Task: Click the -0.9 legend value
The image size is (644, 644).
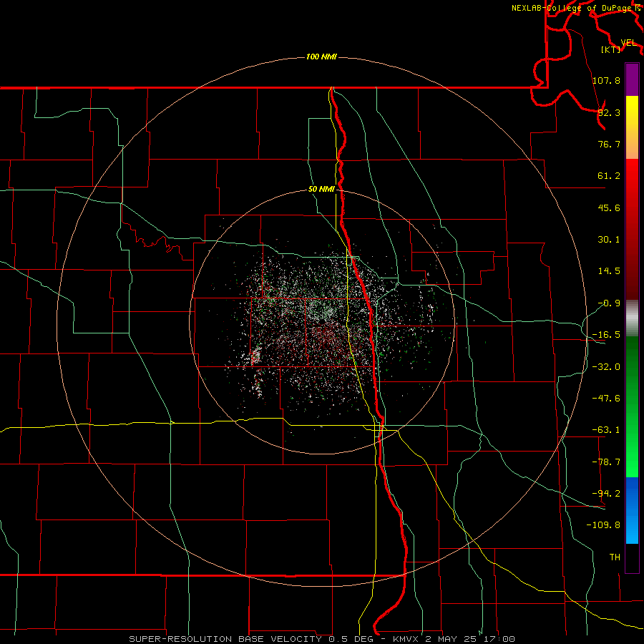Action: pos(609,303)
